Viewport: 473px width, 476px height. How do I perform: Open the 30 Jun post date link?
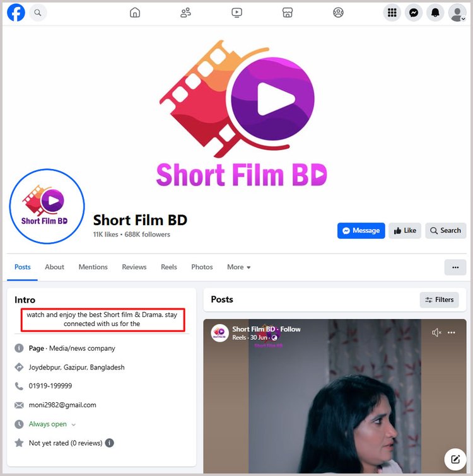point(259,337)
